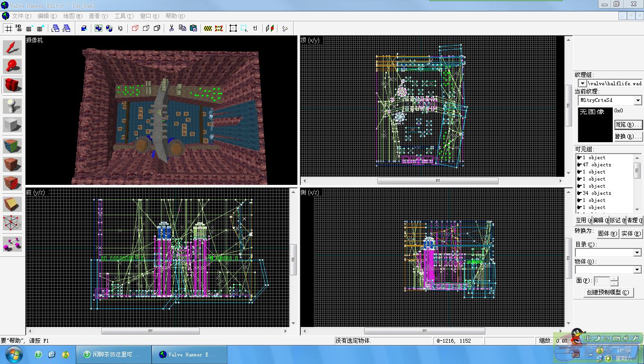
Task: Select the Vertex manipulation tool
Action: [13, 223]
